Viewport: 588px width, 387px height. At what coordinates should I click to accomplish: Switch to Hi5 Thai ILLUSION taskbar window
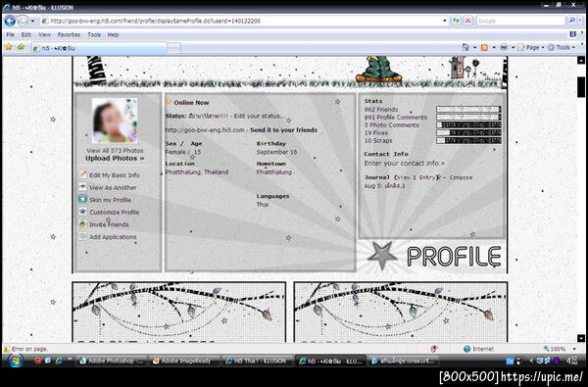pyautogui.click(x=257, y=362)
